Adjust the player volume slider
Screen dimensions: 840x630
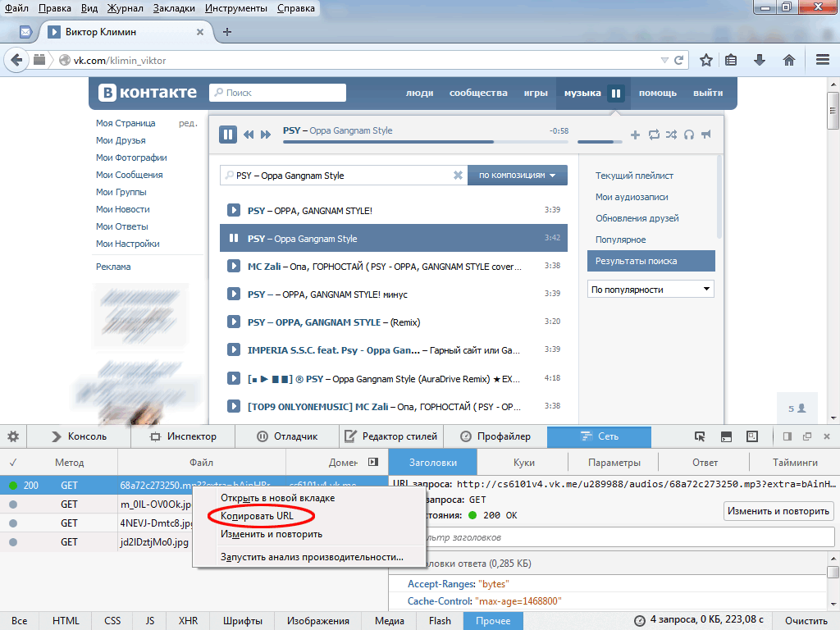pyautogui.click(x=600, y=142)
